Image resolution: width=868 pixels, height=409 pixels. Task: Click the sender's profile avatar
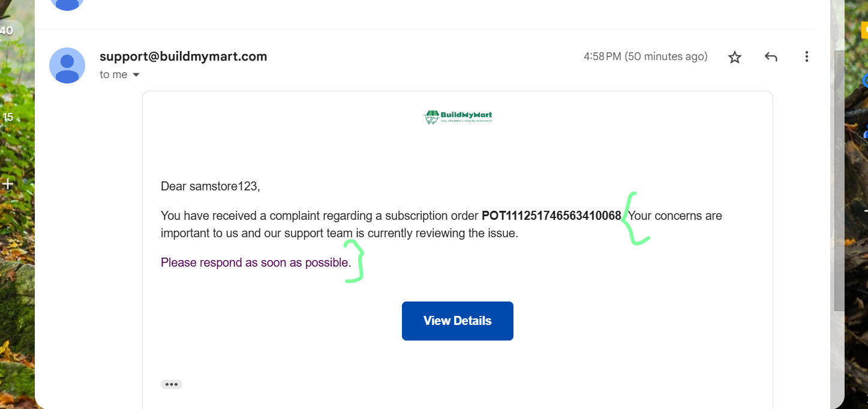[x=67, y=65]
